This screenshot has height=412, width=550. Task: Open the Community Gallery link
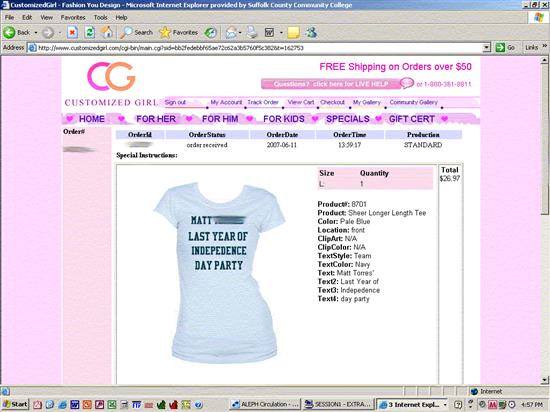click(x=414, y=102)
